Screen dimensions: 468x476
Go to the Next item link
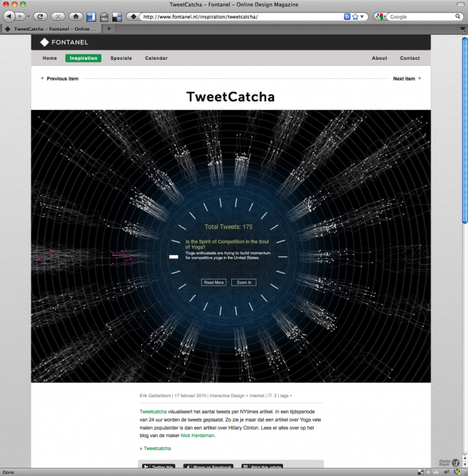pyautogui.click(x=407, y=79)
